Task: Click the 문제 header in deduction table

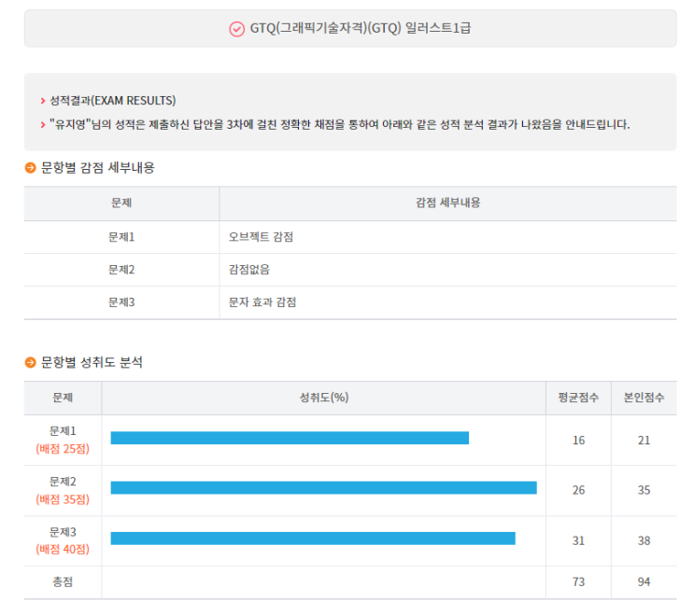Action: [x=121, y=203]
